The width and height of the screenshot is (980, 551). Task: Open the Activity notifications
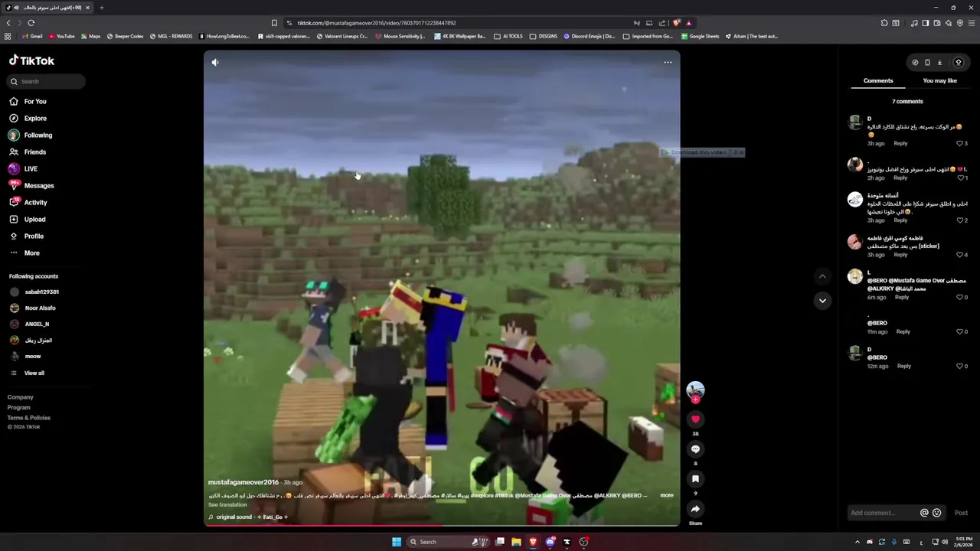35,203
